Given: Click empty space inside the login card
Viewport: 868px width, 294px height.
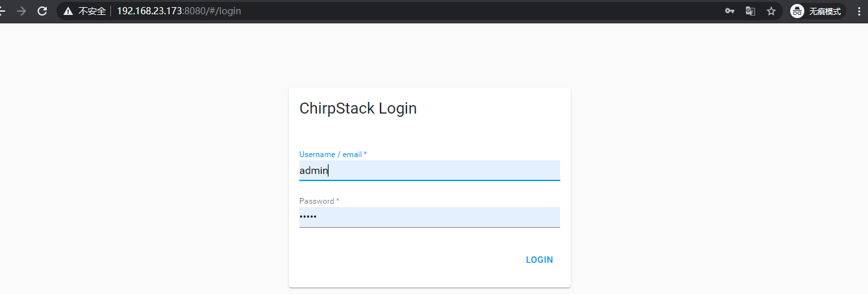Looking at the screenshot, I should pos(403,260).
